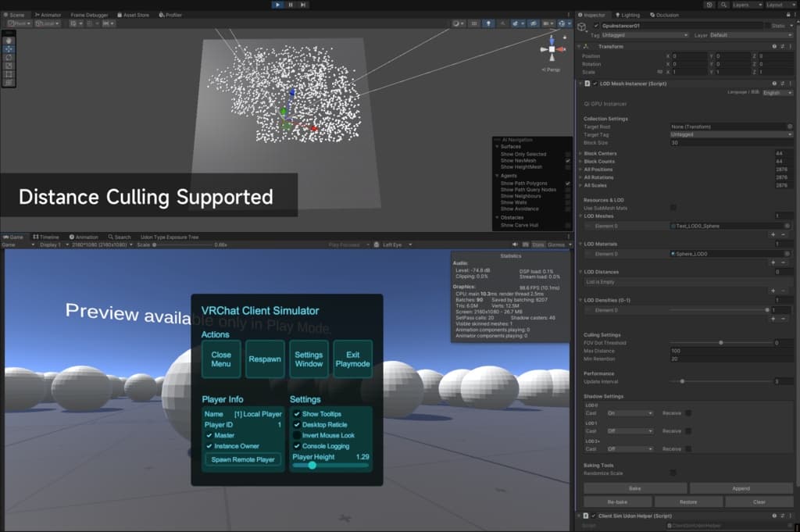The width and height of the screenshot is (800, 532).
Task: Open the LOD0 Cast shadow dropdown
Action: [x=630, y=412]
